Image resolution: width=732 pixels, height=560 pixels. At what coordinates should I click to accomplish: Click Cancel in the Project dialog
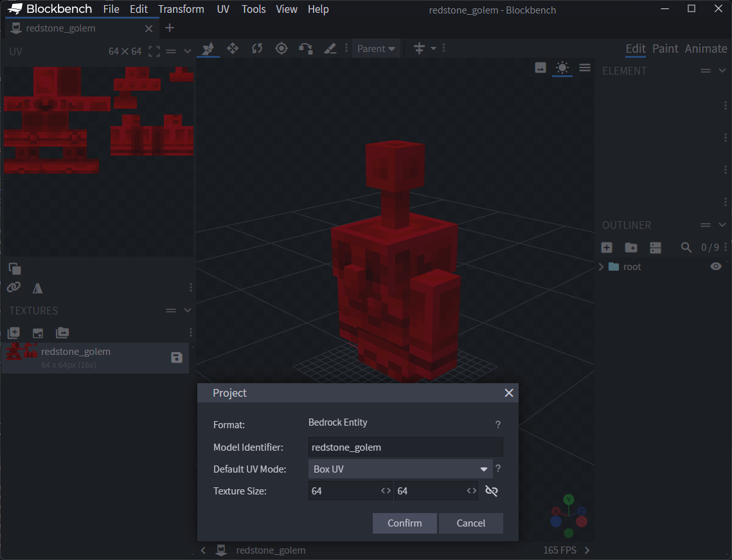(x=470, y=523)
